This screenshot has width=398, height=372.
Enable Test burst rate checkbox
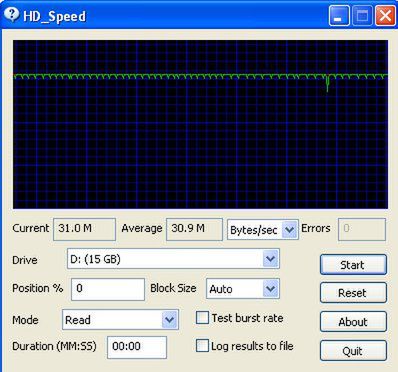coord(202,318)
